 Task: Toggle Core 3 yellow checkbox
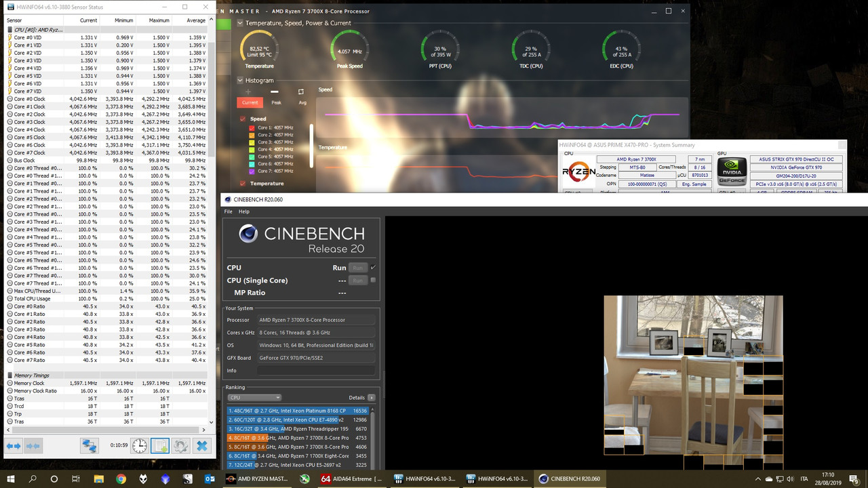tap(252, 142)
